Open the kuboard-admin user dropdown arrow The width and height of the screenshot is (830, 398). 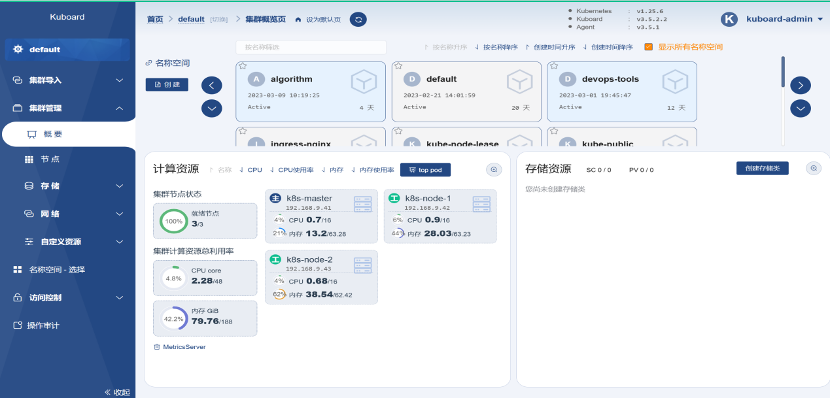pyautogui.click(x=820, y=20)
